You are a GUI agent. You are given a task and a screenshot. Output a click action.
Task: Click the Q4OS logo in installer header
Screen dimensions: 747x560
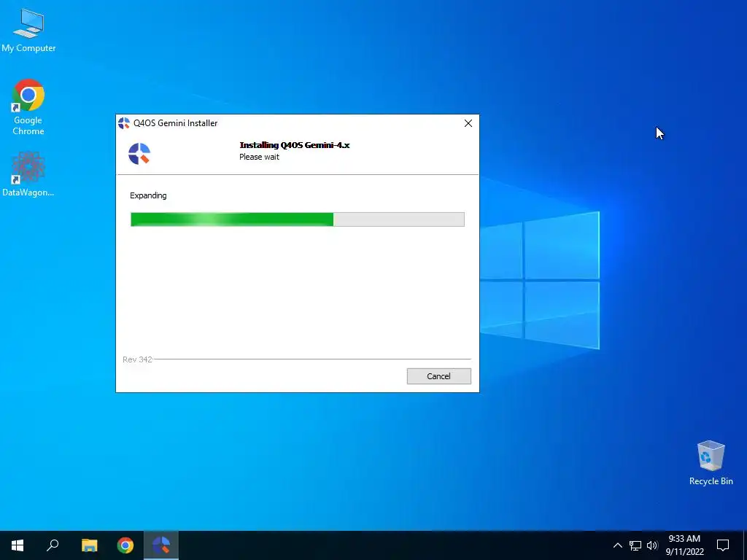coord(139,154)
